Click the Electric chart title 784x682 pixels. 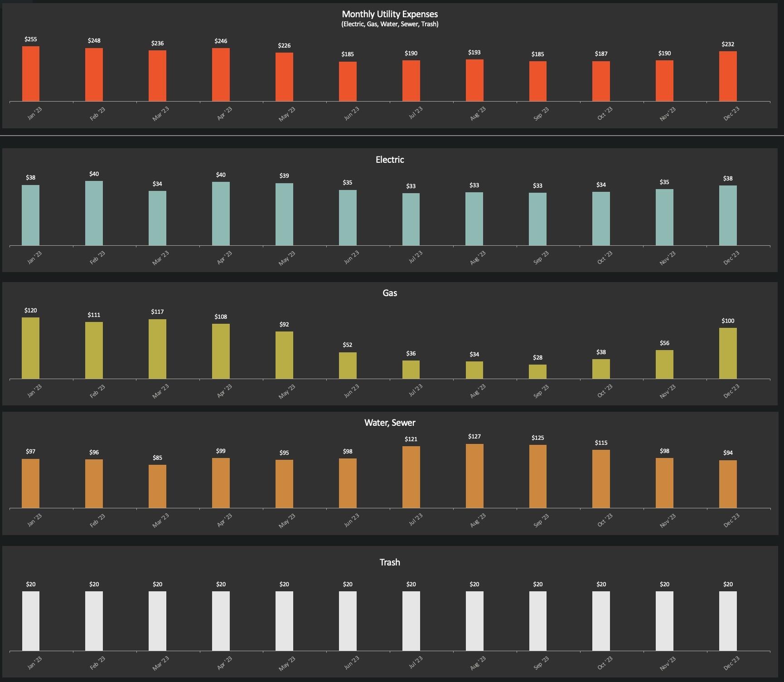[x=390, y=160]
